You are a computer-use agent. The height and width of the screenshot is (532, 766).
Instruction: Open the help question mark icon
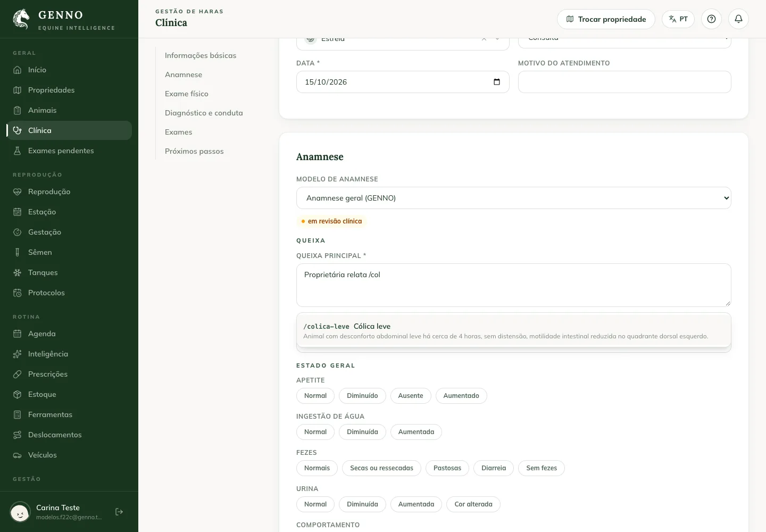pyautogui.click(x=712, y=19)
